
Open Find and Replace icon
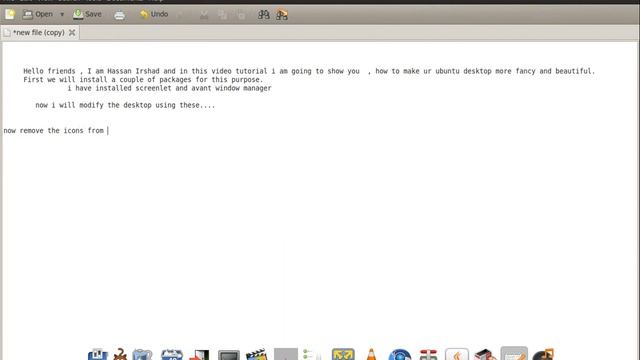[282, 15]
